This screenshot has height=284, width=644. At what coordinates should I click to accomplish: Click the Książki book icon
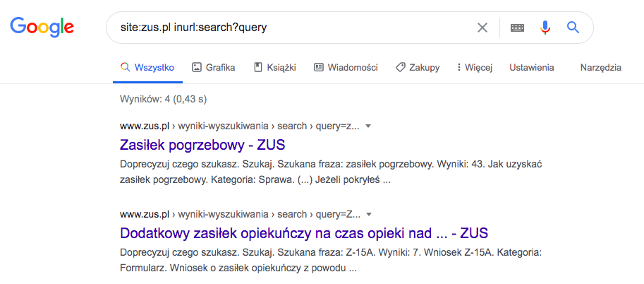point(258,68)
